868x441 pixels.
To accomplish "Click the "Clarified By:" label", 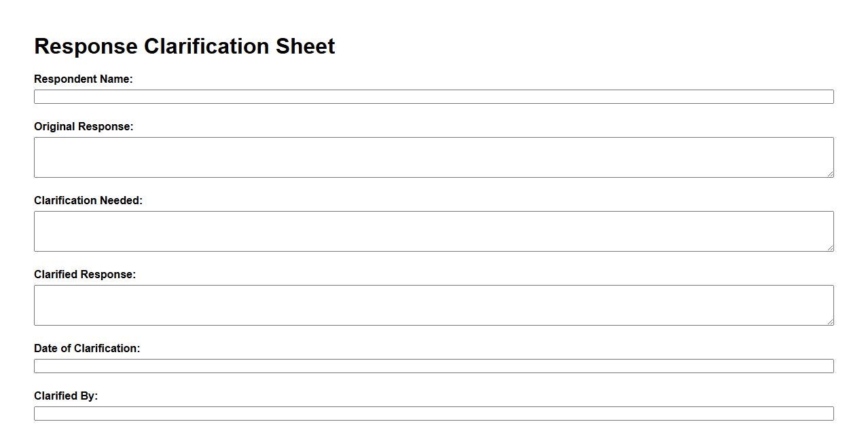I will pos(66,396).
